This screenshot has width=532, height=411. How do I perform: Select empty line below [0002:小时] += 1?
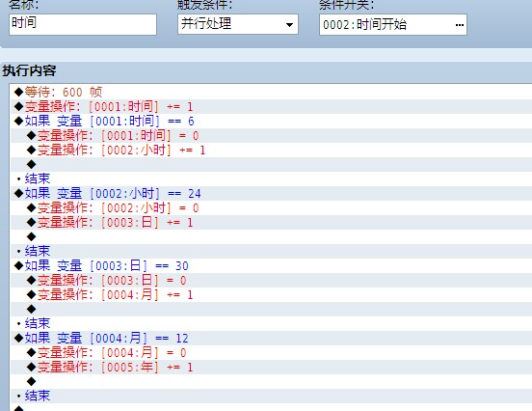tap(272, 164)
